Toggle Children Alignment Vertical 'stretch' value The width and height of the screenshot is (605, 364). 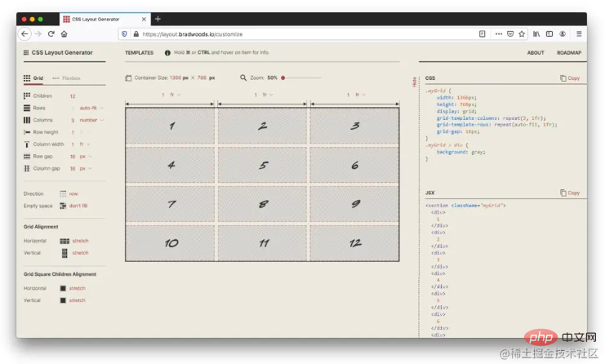78,300
